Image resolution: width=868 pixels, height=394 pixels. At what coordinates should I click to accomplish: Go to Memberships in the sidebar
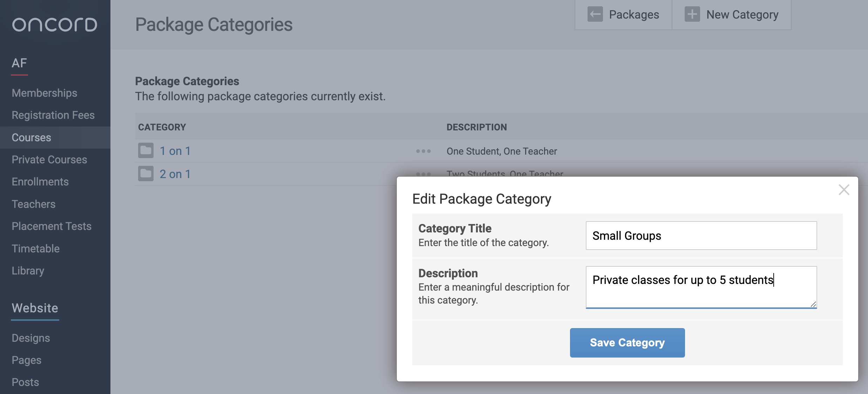[45, 93]
